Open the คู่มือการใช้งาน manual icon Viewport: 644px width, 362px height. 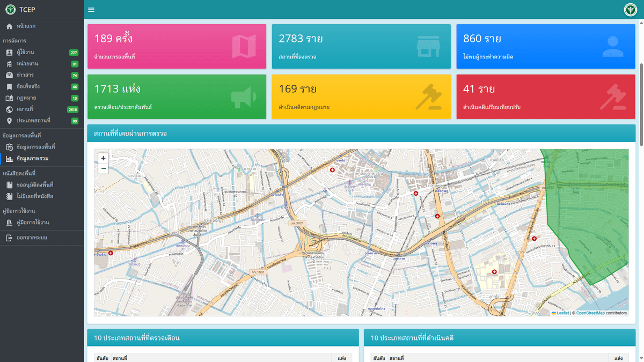click(x=9, y=223)
